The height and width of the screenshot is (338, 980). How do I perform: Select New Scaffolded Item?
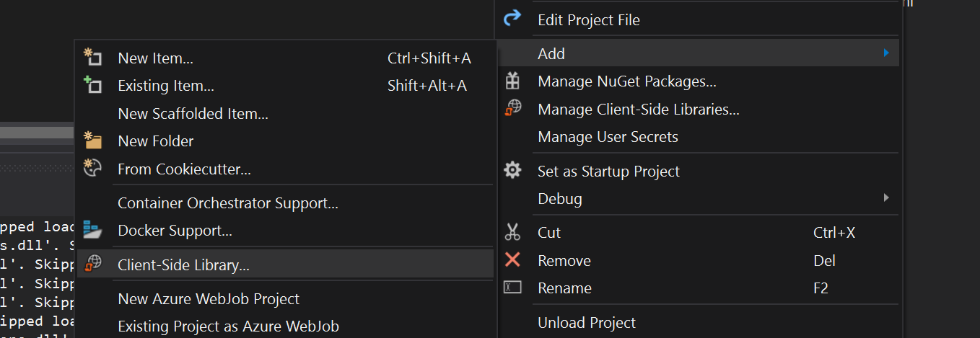pos(193,114)
